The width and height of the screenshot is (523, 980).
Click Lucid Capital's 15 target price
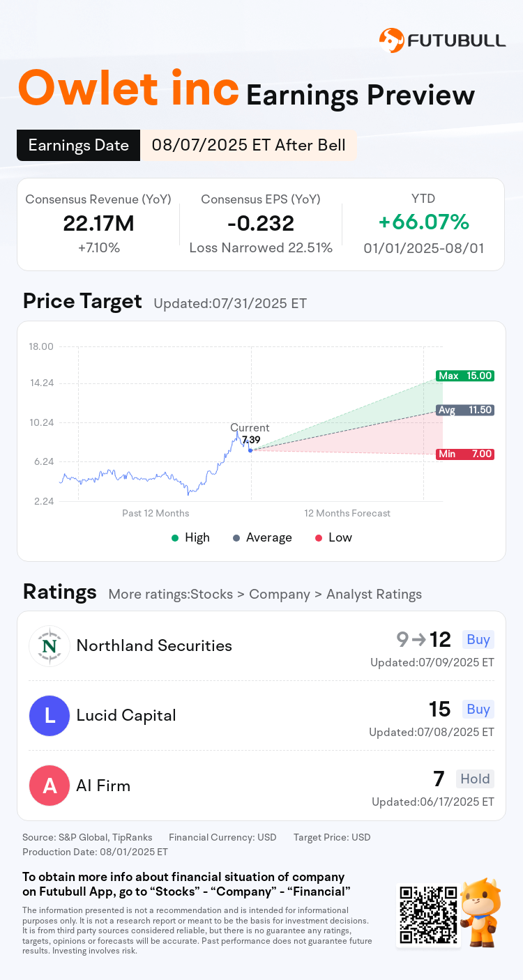coord(440,709)
